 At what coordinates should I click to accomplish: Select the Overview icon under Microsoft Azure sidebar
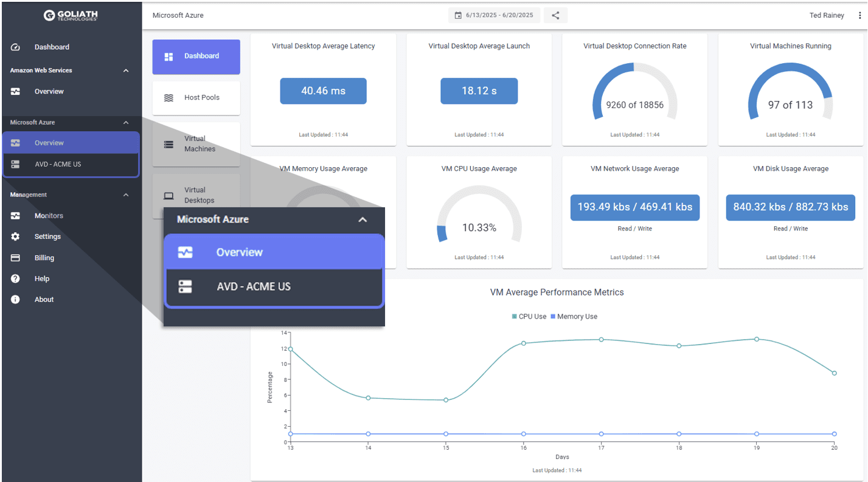point(16,143)
